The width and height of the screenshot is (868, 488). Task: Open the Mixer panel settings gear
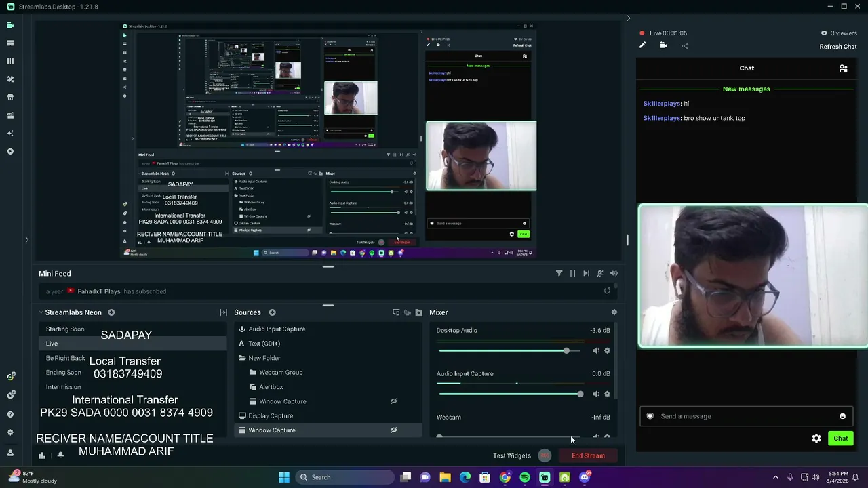[x=614, y=312]
